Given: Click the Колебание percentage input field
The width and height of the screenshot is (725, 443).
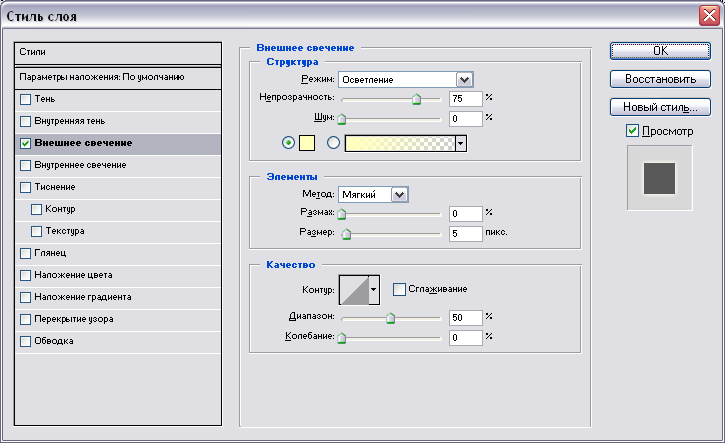Looking at the screenshot, I should click(x=466, y=338).
